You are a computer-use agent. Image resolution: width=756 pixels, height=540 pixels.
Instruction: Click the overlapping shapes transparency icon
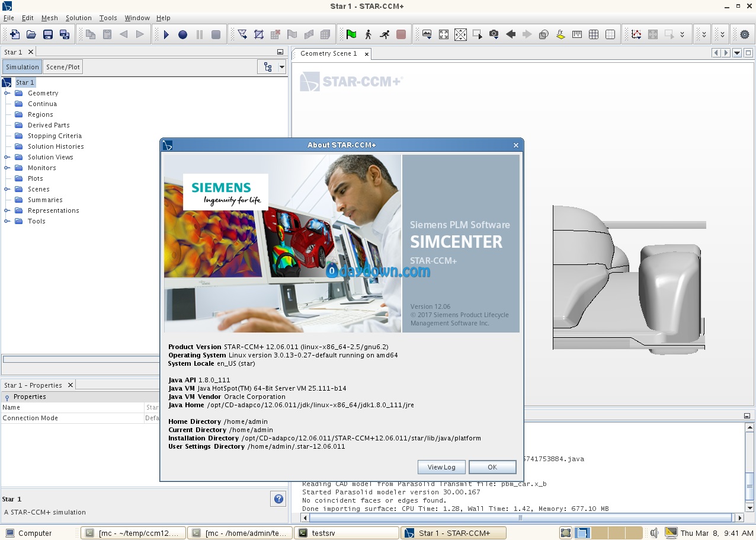tap(544, 34)
